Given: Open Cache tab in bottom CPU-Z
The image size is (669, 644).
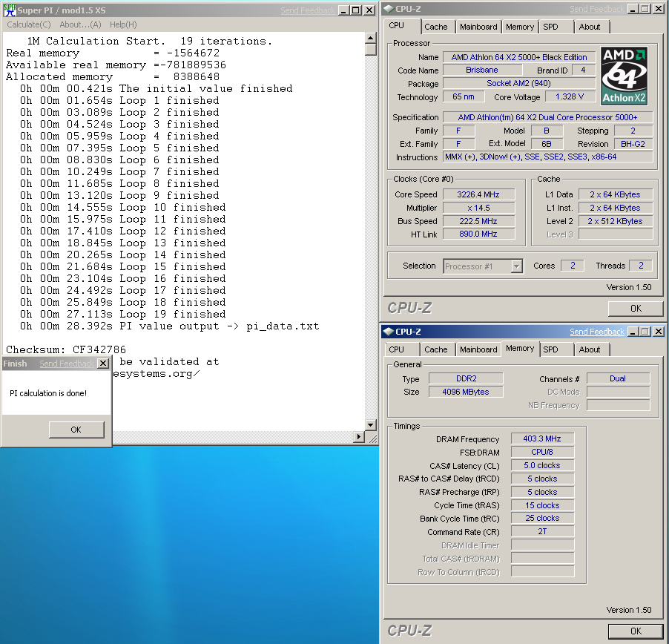Looking at the screenshot, I should coord(436,349).
